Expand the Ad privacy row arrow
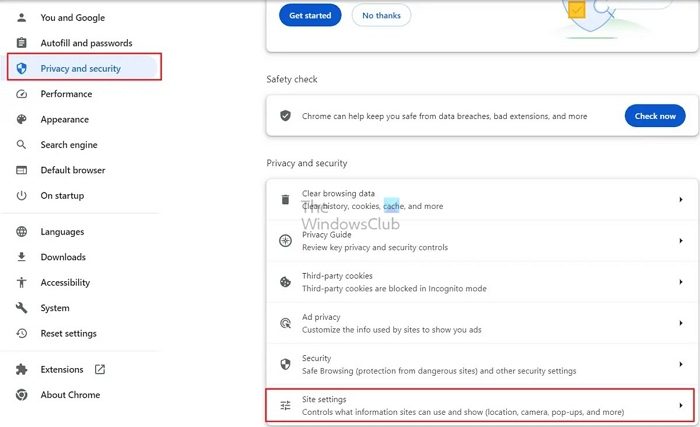The width and height of the screenshot is (700, 427). click(x=681, y=323)
